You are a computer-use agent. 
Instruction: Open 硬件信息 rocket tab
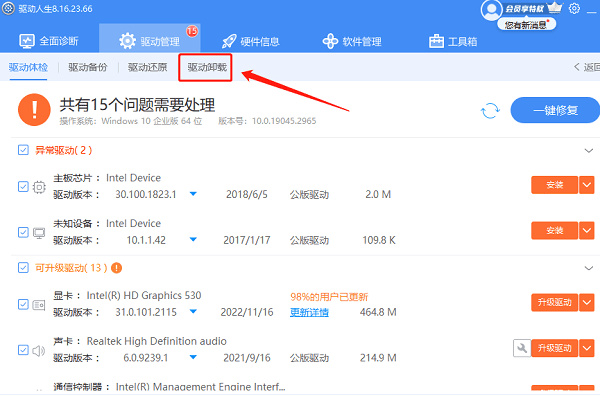point(251,41)
